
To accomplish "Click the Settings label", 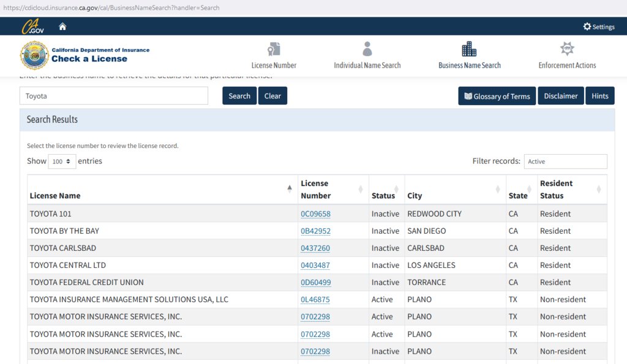I will pyautogui.click(x=603, y=27).
